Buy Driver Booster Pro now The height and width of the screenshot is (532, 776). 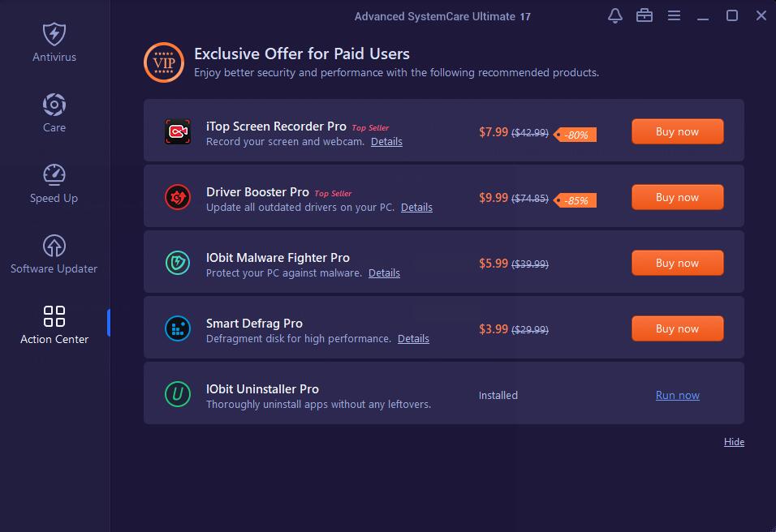click(x=677, y=197)
